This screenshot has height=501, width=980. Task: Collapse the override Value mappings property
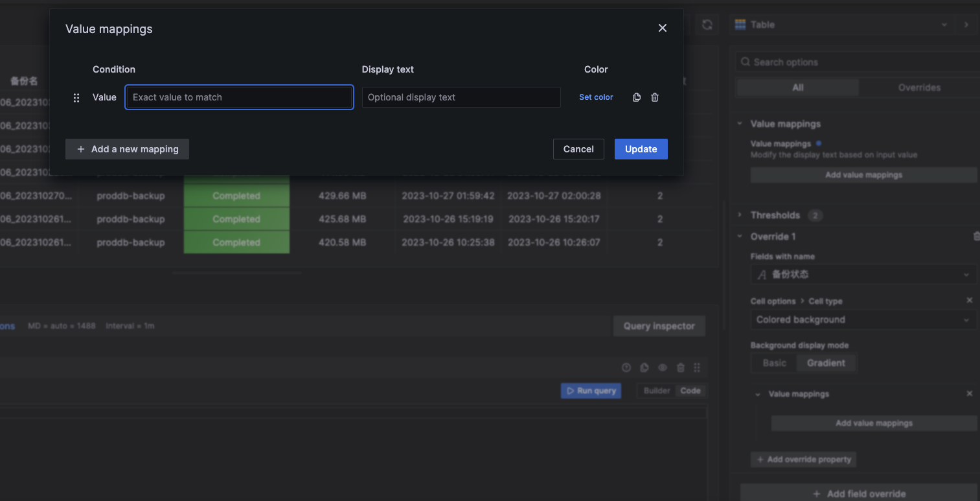click(758, 394)
